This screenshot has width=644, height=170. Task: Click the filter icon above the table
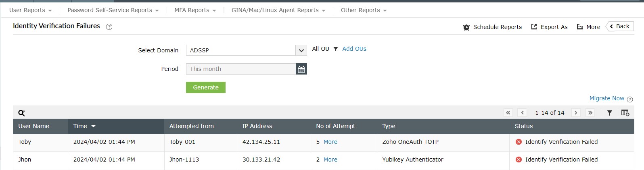click(609, 113)
